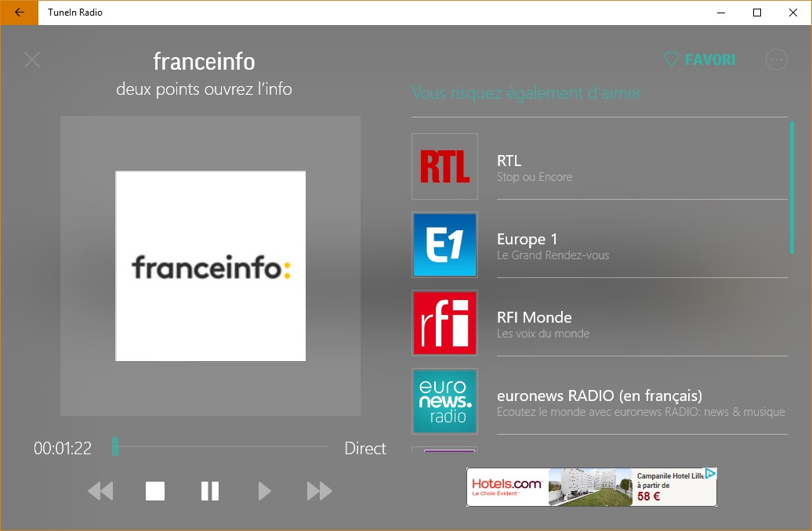Click the rewind playback button
Screen dimensions: 812x531
coord(100,490)
